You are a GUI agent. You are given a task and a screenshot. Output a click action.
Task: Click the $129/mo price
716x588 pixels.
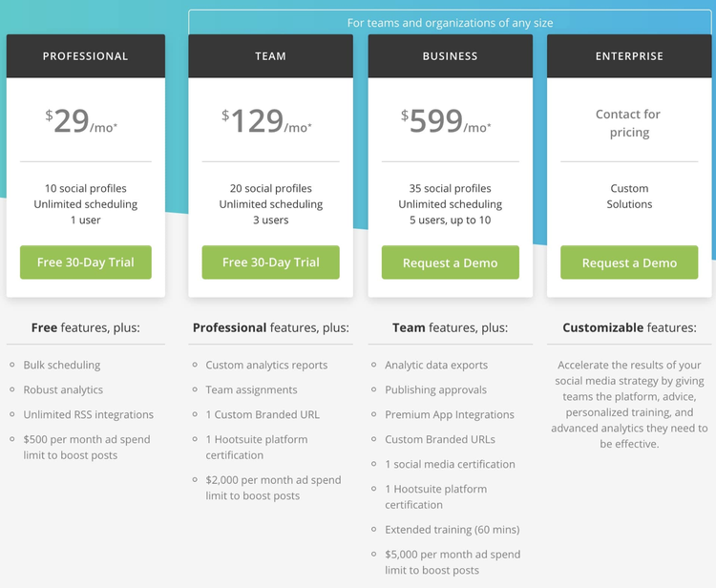(267, 121)
